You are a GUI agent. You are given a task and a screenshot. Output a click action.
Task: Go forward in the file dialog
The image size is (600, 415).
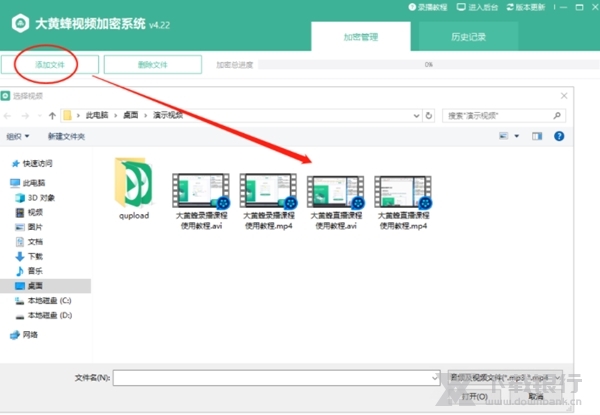[25, 116]
